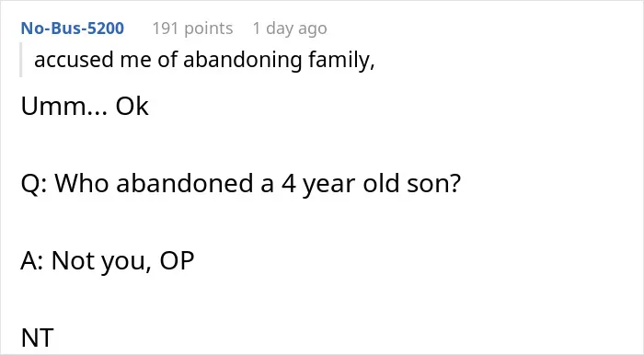This screenshot has width=644, height=355.
Task: Click the "A: Not you, OP" line
Action: [108, 260]
